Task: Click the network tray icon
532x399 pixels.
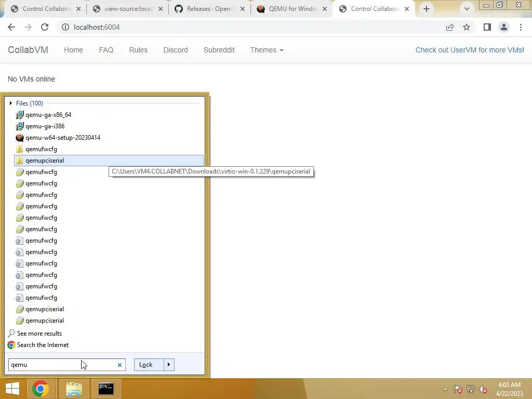Action: point(471,389)
